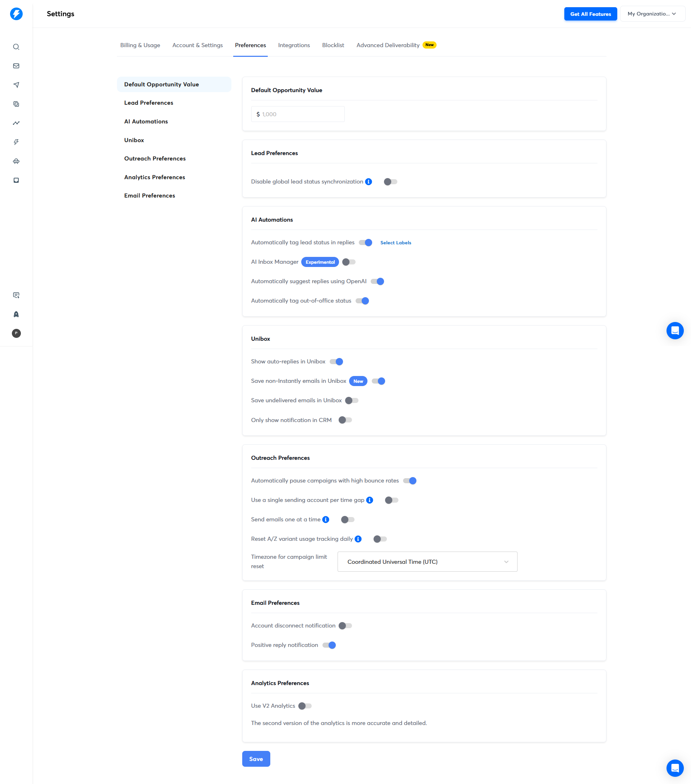Click the Get All Features button

[x=590, y=14]
